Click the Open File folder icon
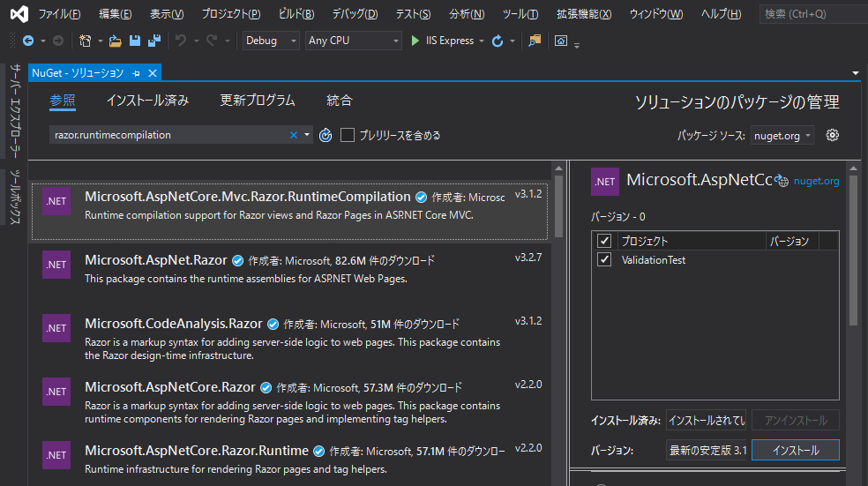This screenshot has width=868, height=486. click(x=116, y=41)
